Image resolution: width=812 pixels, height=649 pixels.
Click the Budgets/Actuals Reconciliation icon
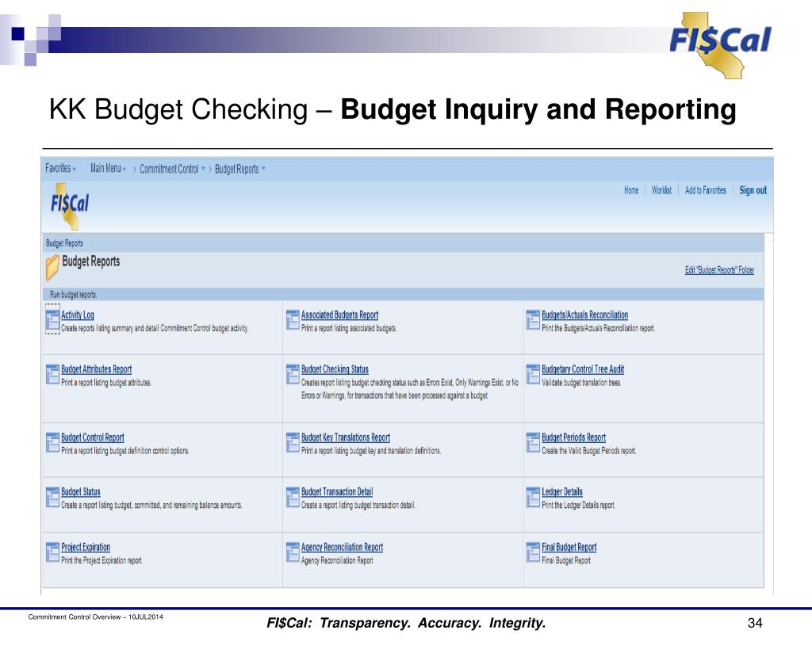coord(533,320)
